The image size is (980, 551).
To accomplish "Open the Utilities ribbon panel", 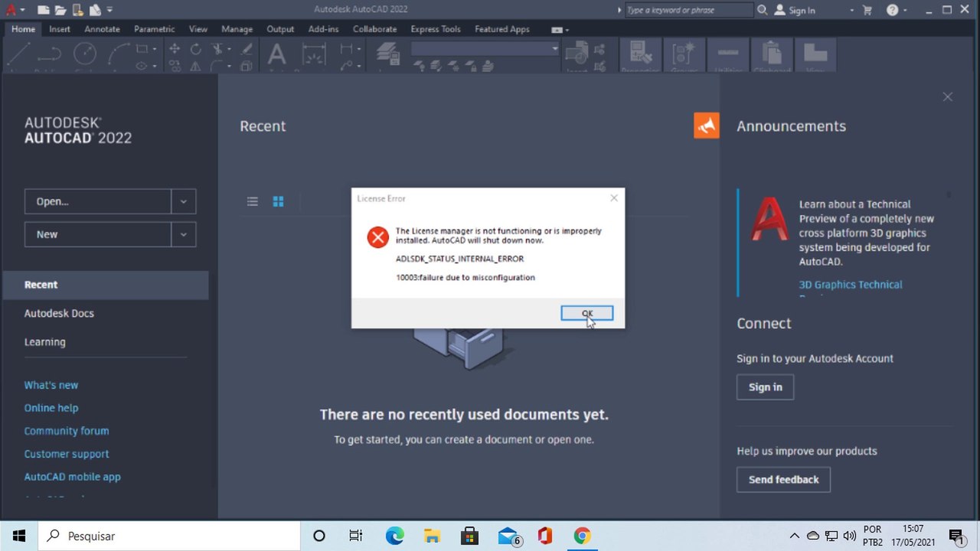I will pos(728,55).
